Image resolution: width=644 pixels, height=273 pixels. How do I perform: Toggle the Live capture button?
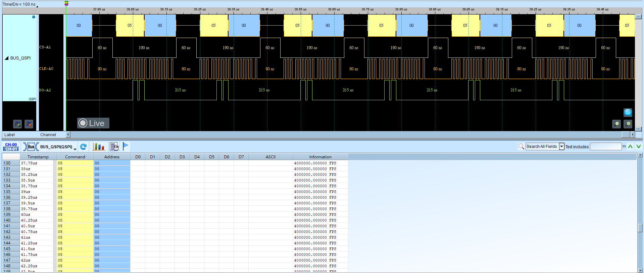click(93, 123)
